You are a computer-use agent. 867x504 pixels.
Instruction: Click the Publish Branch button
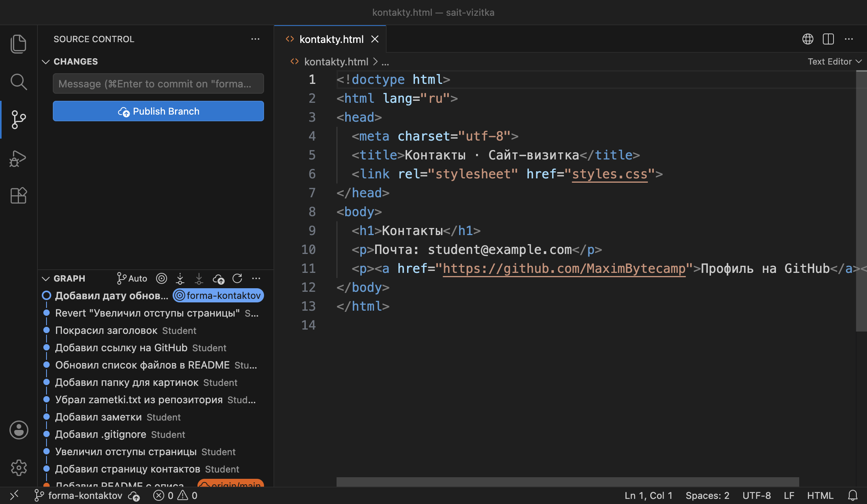[x=158, y=111]
